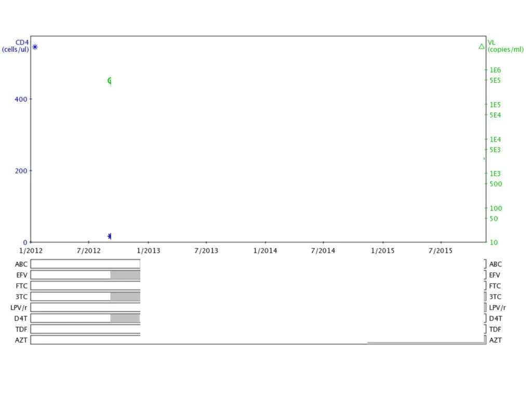This screenshot has height=399, width=532.
Task: Click the "CD4 (cells/ul)" axis title
Action: (16, 46)
